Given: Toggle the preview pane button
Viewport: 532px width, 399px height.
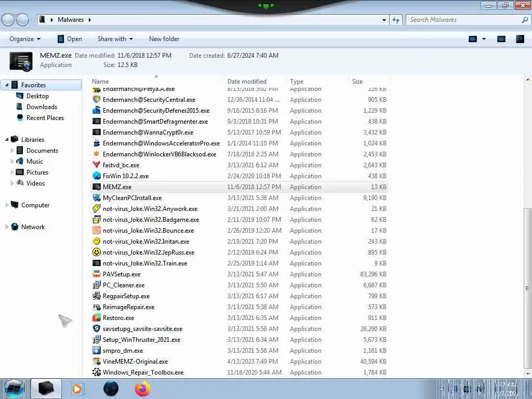Looking at the screenshot, I should point(501,39).
